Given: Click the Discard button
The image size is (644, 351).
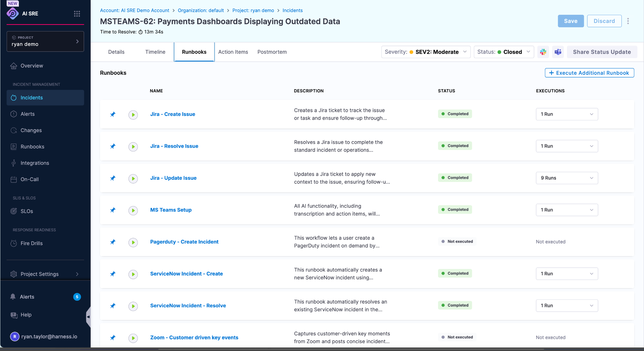Looking at the screenshot, I should (x=604, y=21).
